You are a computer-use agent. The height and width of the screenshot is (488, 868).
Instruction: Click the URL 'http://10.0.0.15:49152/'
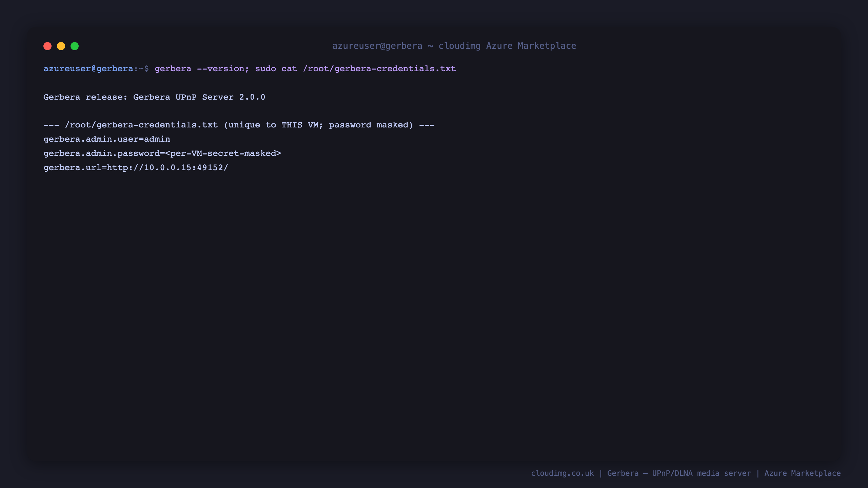coord(167,168)
